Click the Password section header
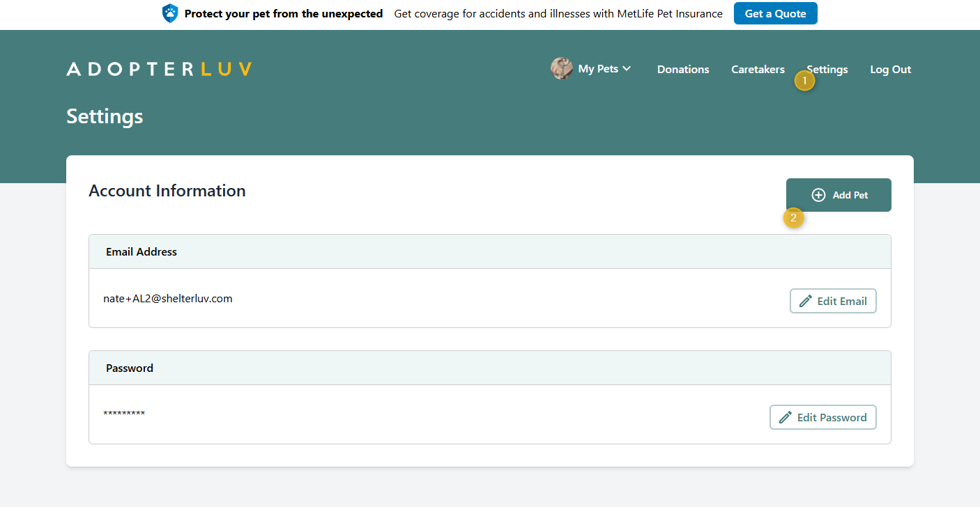The width and height of the screenshot is (980, 507). coord(130,368)
